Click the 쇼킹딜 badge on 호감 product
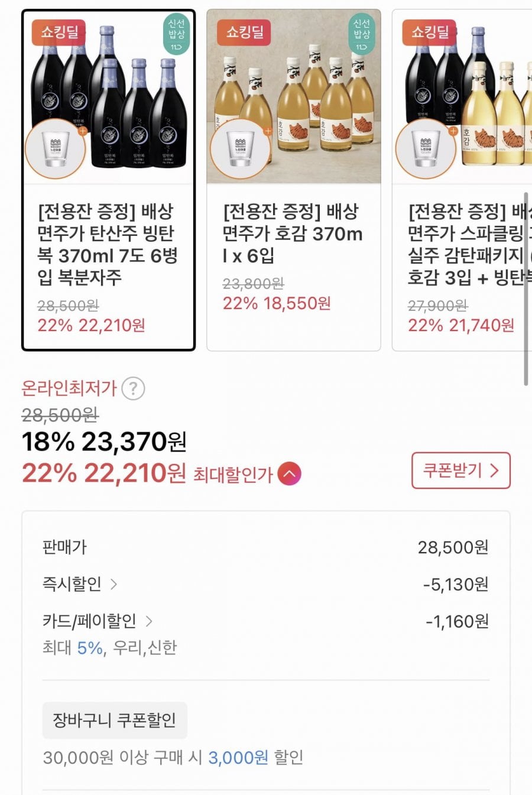 [x=245, y=32]
